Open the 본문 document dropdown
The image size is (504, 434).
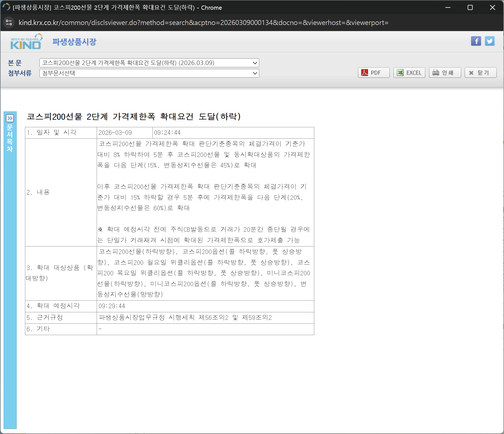point(149,63)
